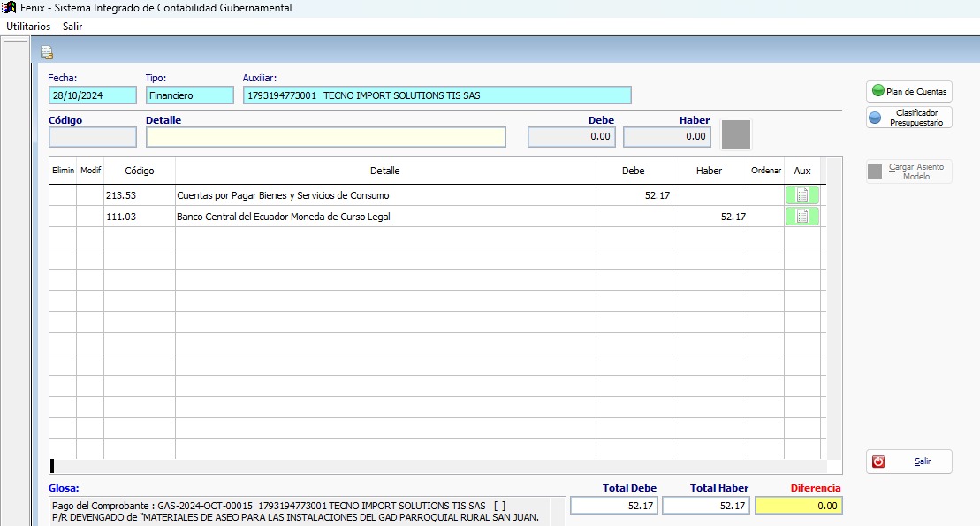Open the Salir menu in menu bar
Image resolution: width=980 pixels, height=526 pixels.
click(72, 27)
